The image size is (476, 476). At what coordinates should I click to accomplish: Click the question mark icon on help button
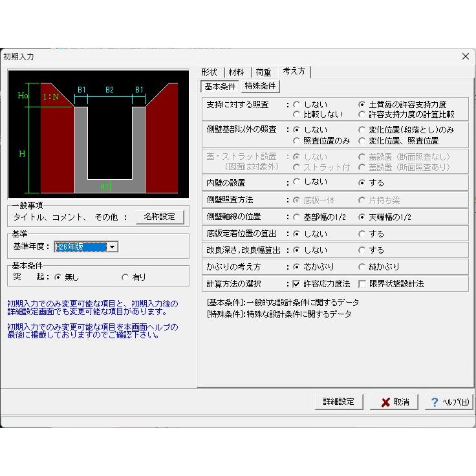click(435, 402)
